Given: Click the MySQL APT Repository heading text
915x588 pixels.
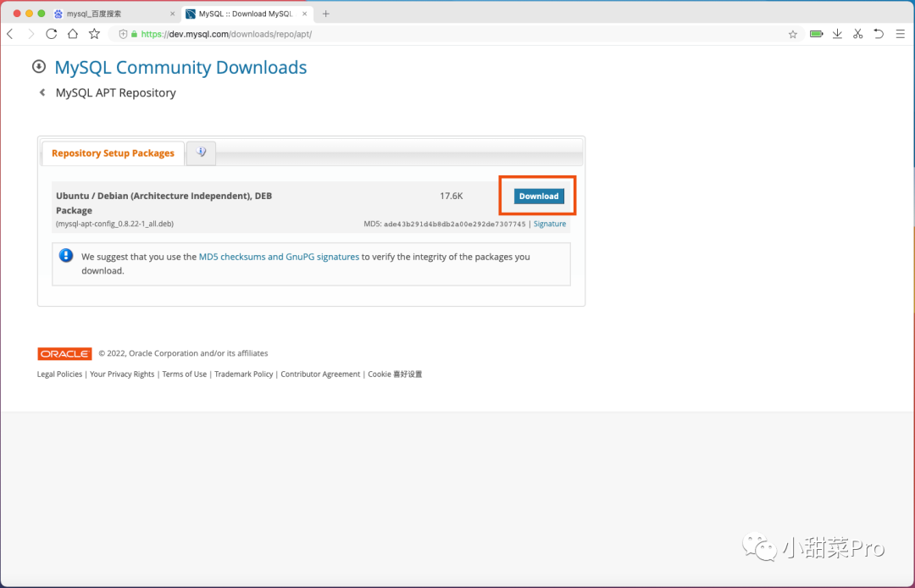Looking at the screenshot, I should tap(115, 92).
